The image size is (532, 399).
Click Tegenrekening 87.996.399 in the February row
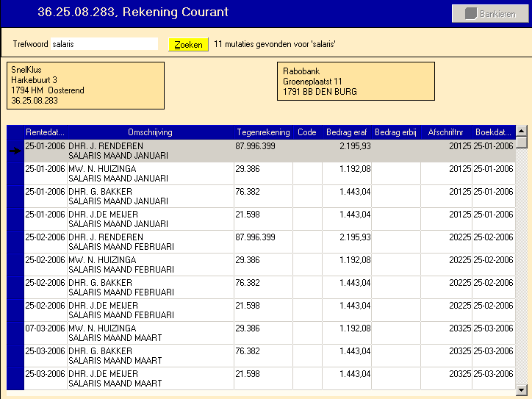[x=255, y=237]
